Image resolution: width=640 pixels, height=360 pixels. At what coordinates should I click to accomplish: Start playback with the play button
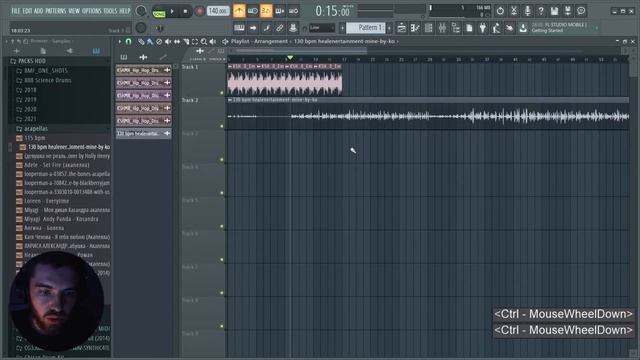(x=172, y=11)
